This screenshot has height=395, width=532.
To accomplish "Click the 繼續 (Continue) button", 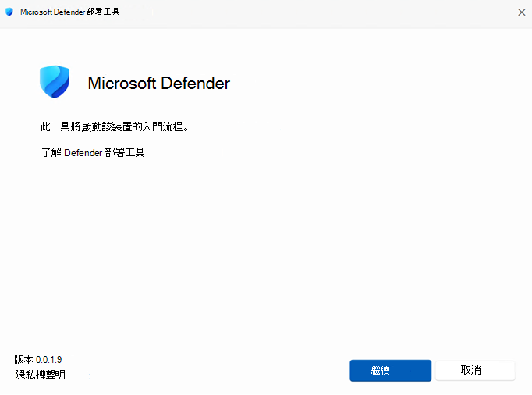I will 391,371.
